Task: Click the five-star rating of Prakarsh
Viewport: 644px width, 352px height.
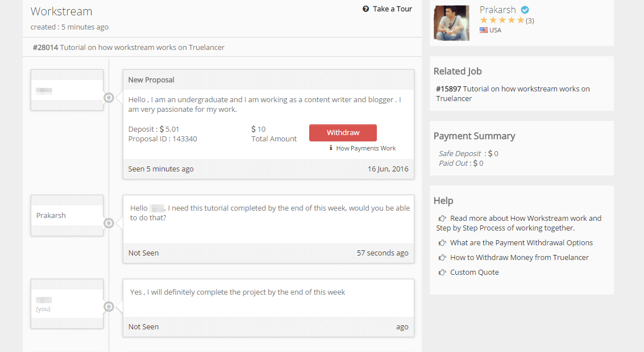Action: 502,20
